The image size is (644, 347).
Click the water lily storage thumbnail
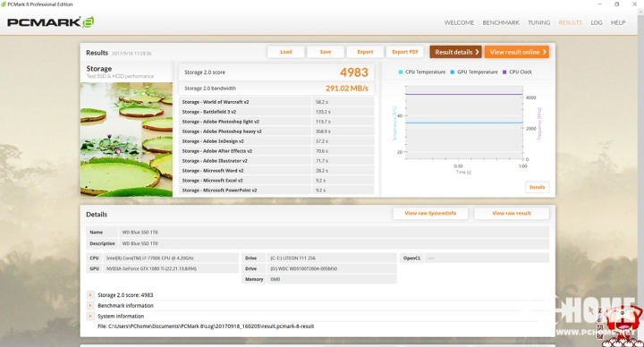126,140
